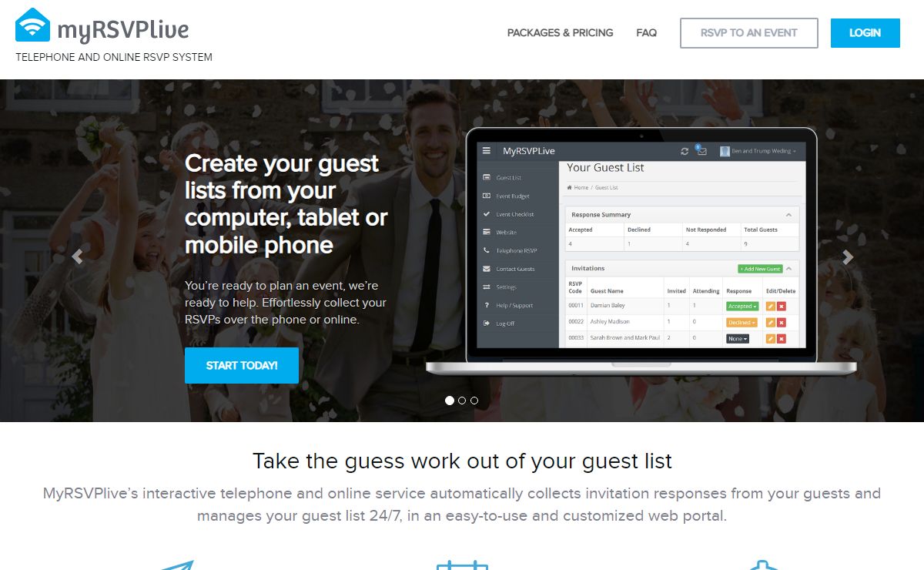The height and width of the screenshot is (570, 924).
Task: Advance carousel with right arrow
Action: point(847,257)
